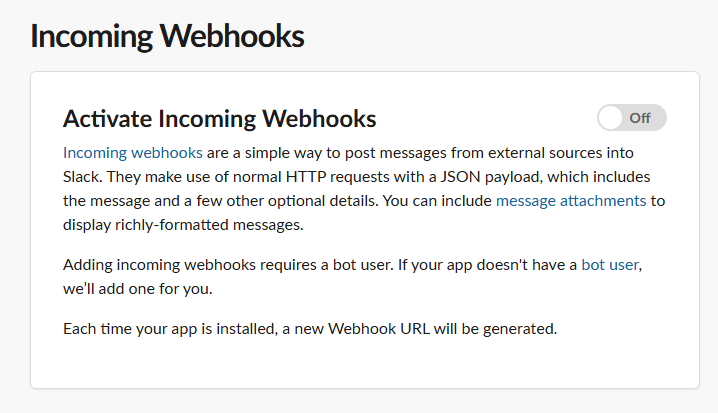The height and width of the screenshot is (413, 718).
Task: Click "If your app doesn't have a" text
Action: (x=487, y=265)
